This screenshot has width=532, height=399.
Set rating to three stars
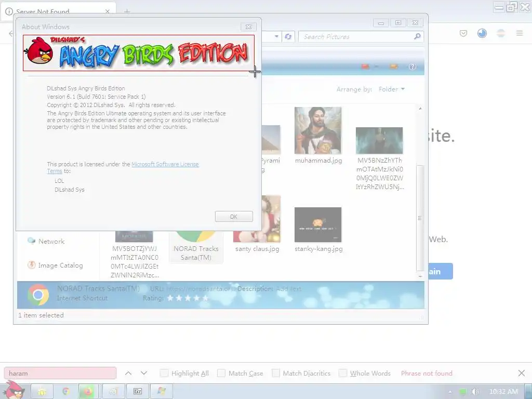click(188, 298)
